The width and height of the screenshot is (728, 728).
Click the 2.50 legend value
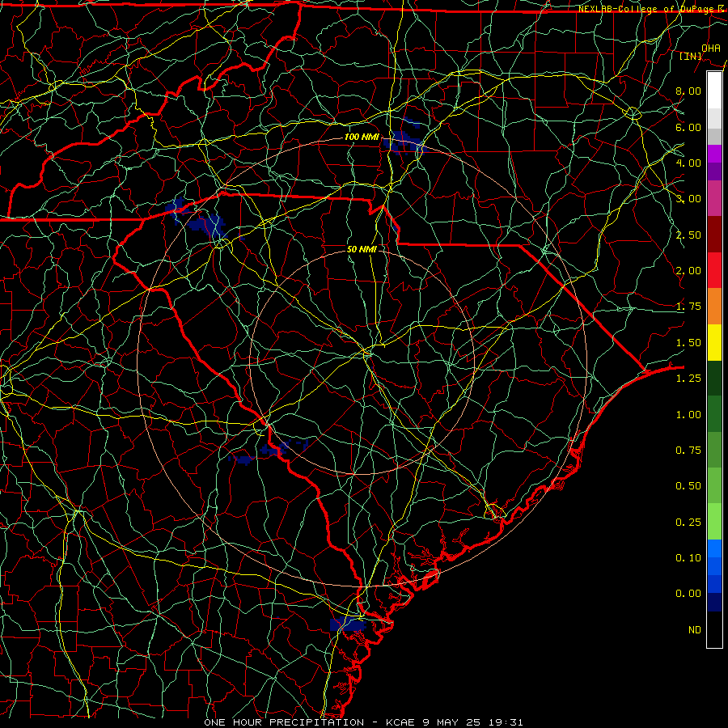[688, 235]
